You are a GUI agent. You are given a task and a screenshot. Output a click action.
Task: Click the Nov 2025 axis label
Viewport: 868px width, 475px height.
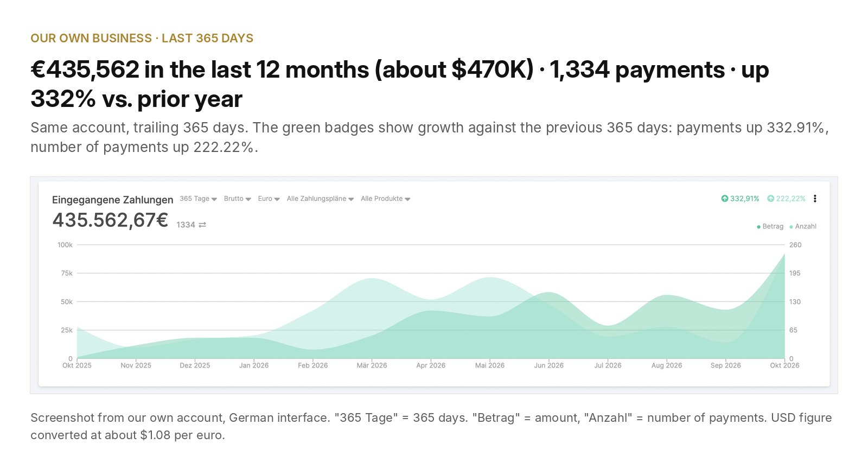[136, 365]
